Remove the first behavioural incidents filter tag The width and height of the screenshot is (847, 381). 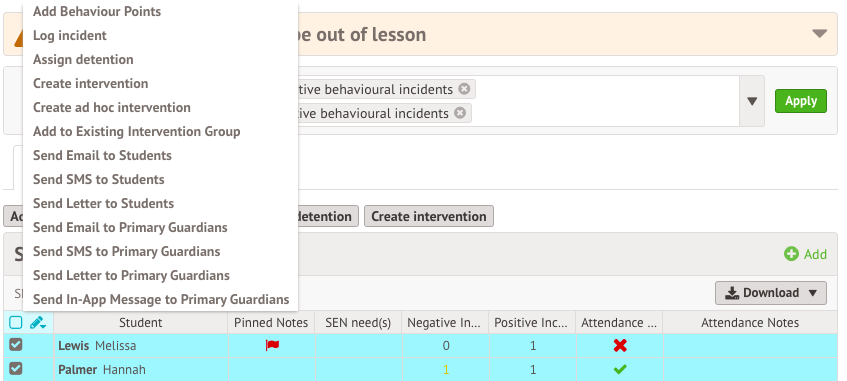click(464, 89)
